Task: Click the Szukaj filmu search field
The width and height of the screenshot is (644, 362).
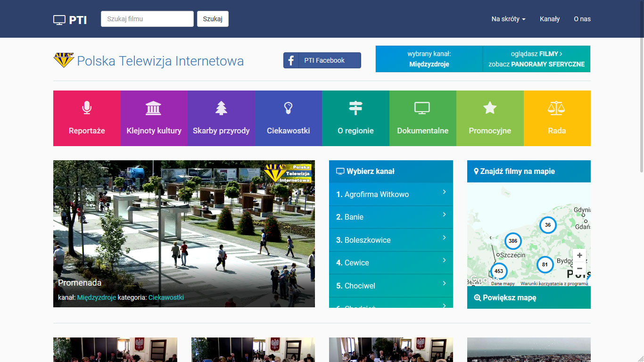Action: tap(147, 19)
